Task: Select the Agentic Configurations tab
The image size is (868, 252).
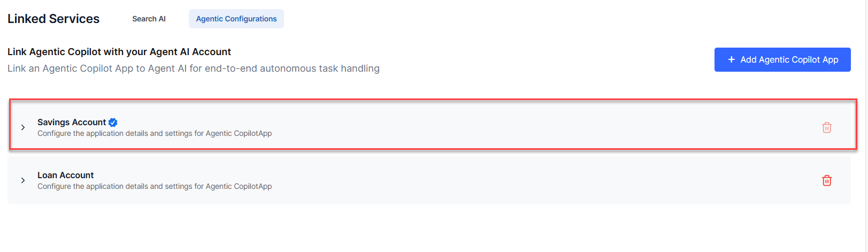Action: [x=236, y=19]
